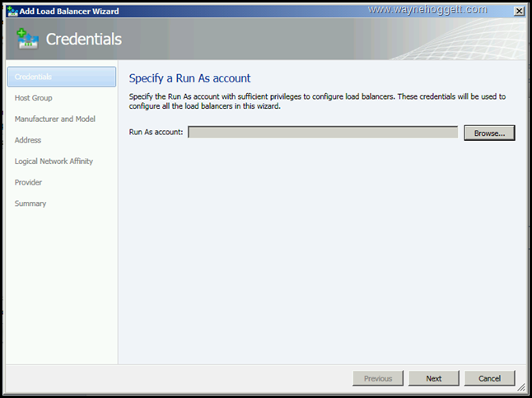Click the Next button

point(434,378)
